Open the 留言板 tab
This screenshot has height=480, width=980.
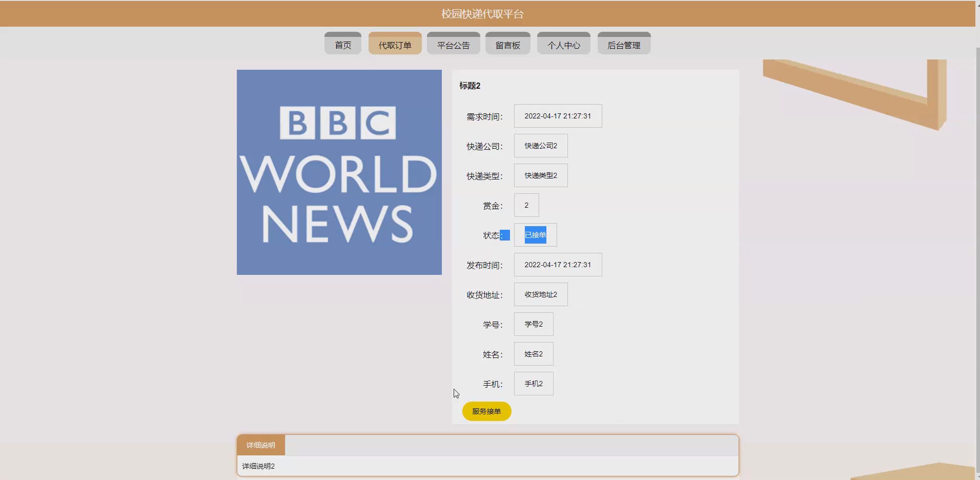point(507,43)
